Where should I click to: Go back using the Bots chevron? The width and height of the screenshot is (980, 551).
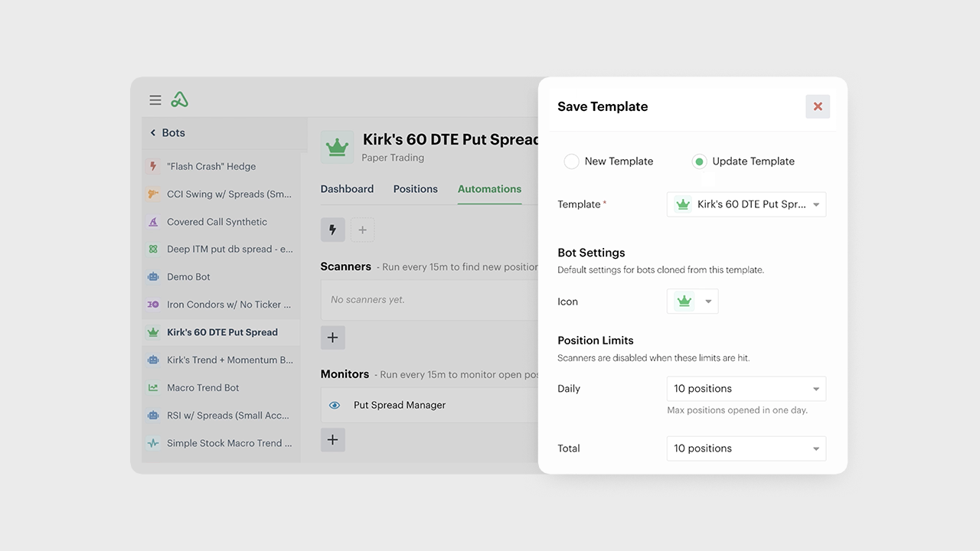click(x=152, y=132)
